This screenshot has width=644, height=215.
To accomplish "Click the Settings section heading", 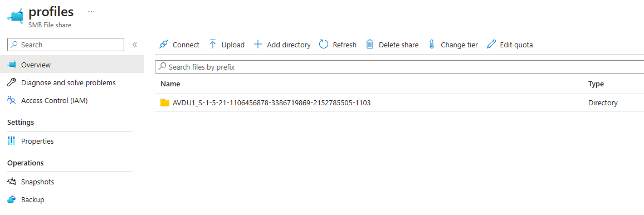I will [21, 123].
